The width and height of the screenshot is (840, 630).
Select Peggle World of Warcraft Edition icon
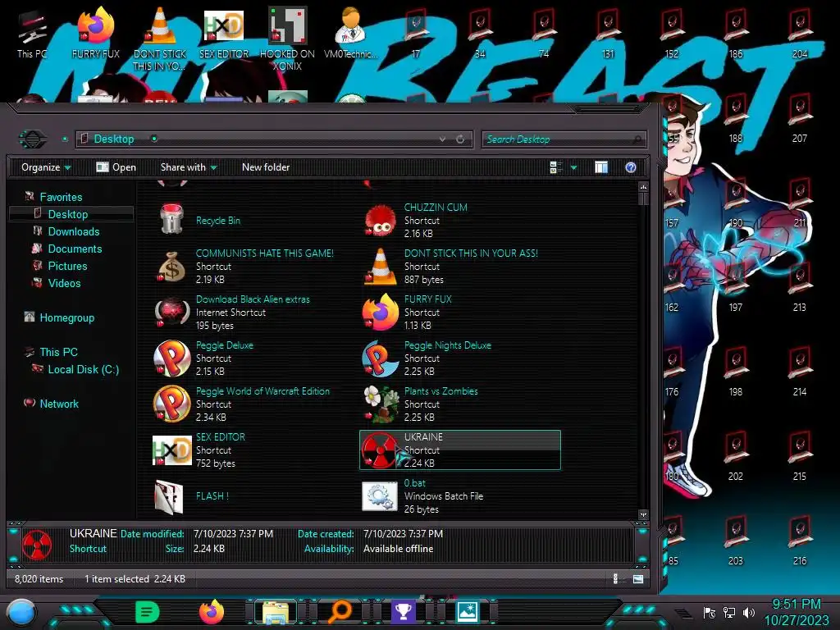(171, 404)
